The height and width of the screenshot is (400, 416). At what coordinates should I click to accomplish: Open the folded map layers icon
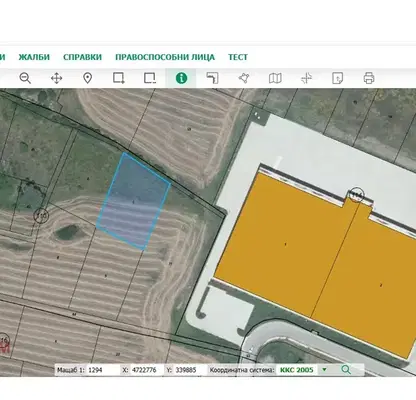(275, 78)
